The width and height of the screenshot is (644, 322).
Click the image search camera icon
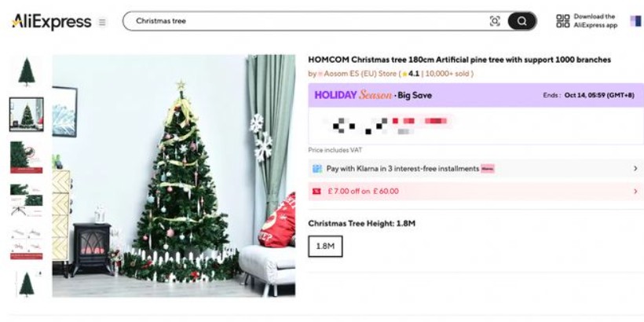495,21
